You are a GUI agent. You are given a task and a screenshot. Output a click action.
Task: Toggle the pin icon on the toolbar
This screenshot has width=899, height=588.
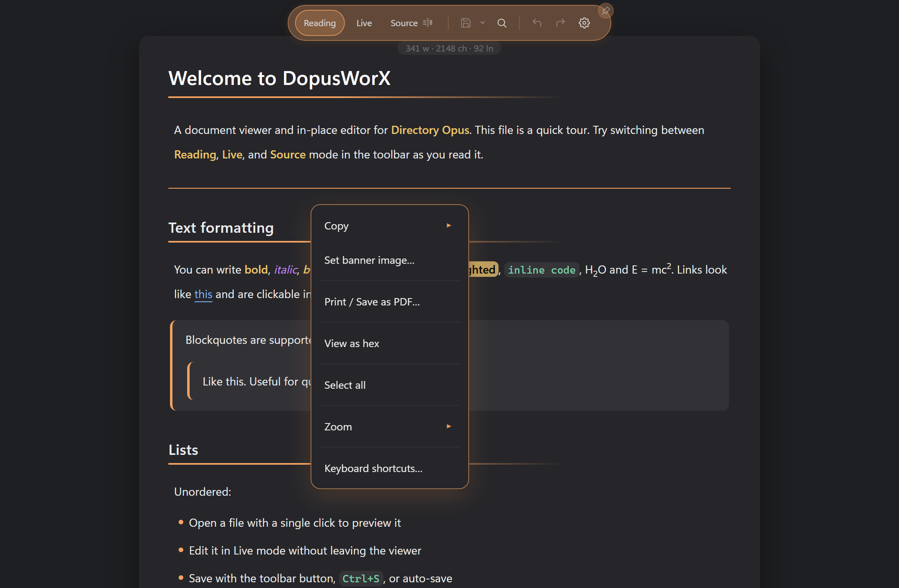coord(606,11)
